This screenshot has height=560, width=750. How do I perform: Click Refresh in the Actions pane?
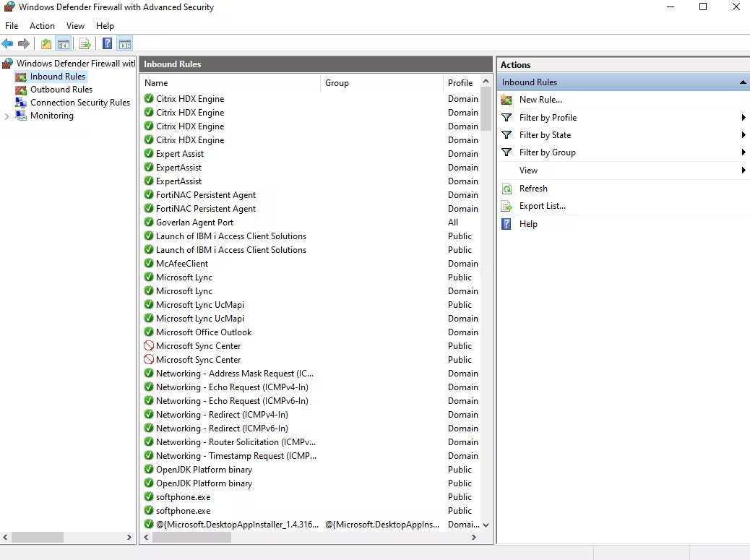coord(533,189)
